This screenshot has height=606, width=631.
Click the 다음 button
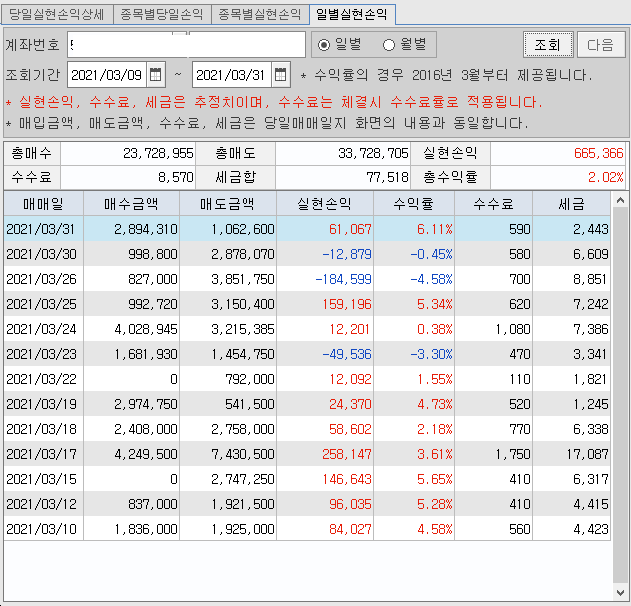[x=600, y=45]
